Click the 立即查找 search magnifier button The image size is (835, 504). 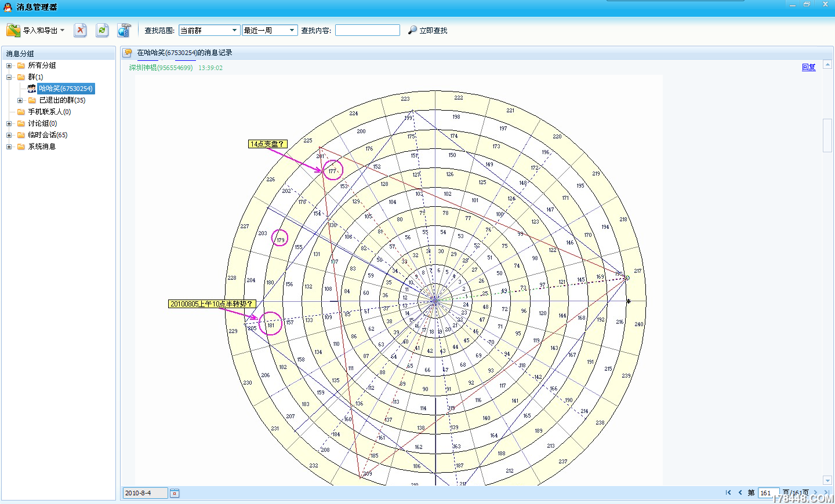(428, 30)
